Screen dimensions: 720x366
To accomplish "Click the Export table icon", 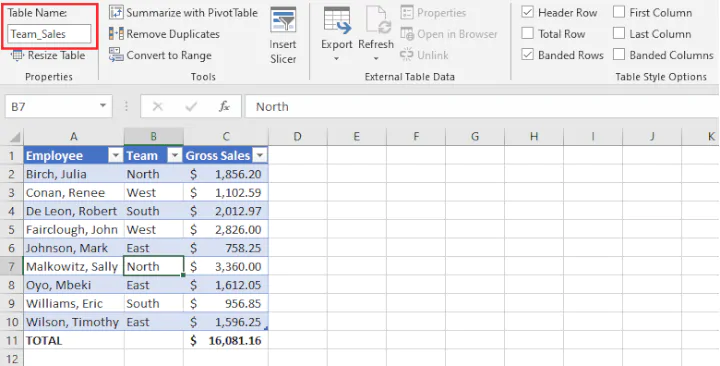I will [338, 21].
